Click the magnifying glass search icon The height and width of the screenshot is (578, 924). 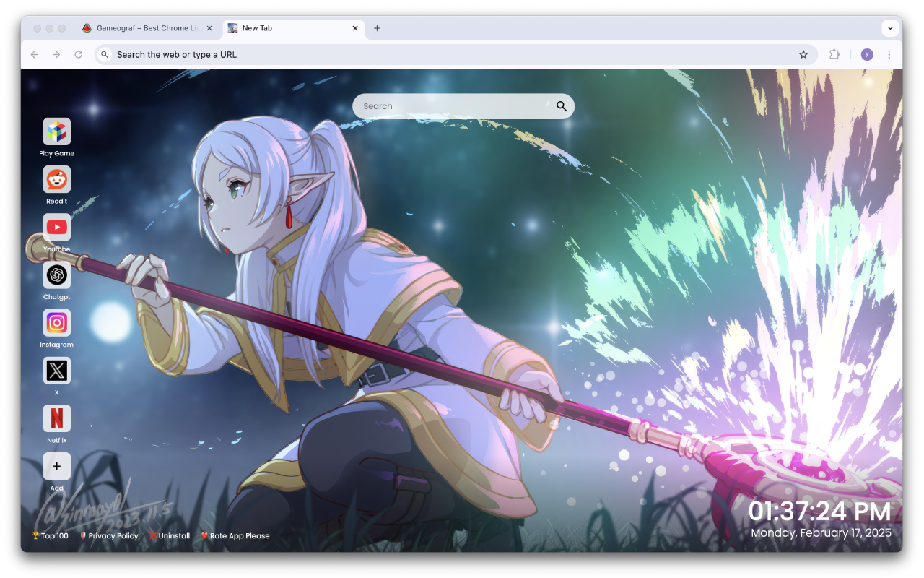pos(562,106)
